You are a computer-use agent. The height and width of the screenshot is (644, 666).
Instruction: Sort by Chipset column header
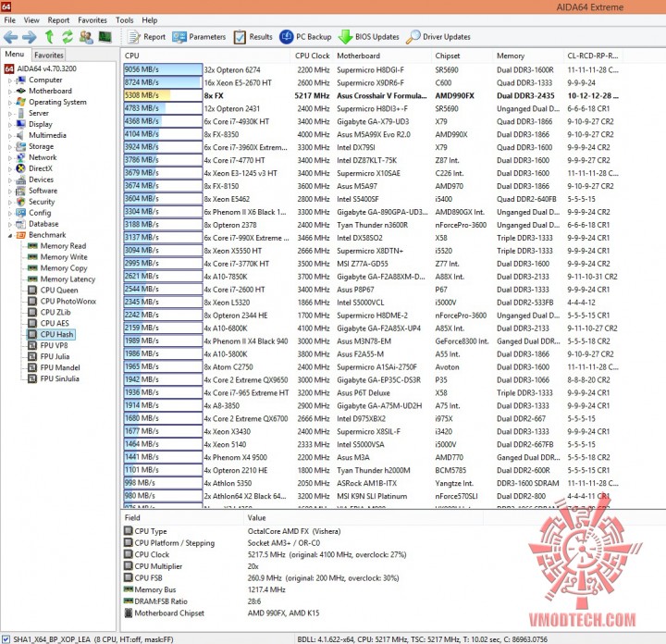(462, 56)
